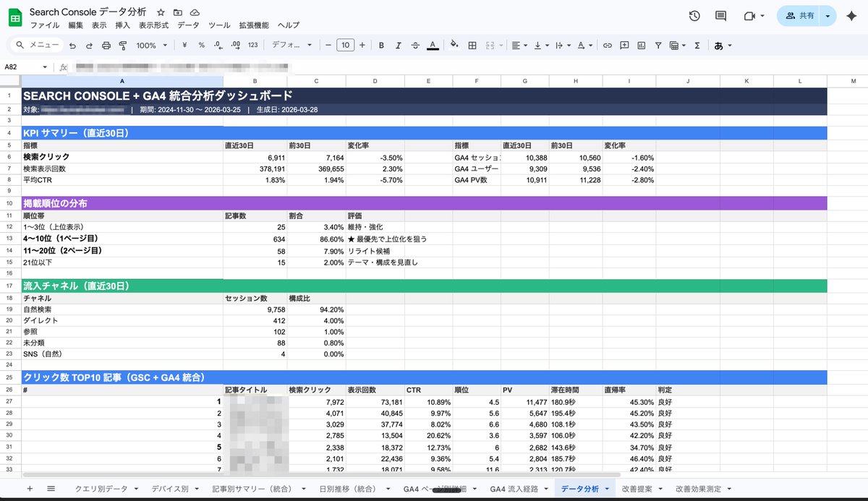The width and height of the screenshot is (868, 501).
Task: Open the ヘルプ menu
Action: click(x=289, y=25)
